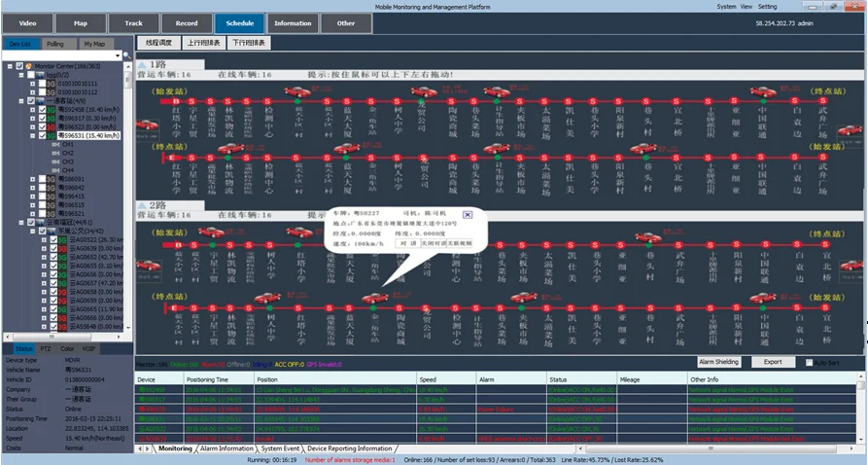Viewport: 868px width, 465px height.
Task: Click the Alarm Shielding button
Action: click(720, 362)
